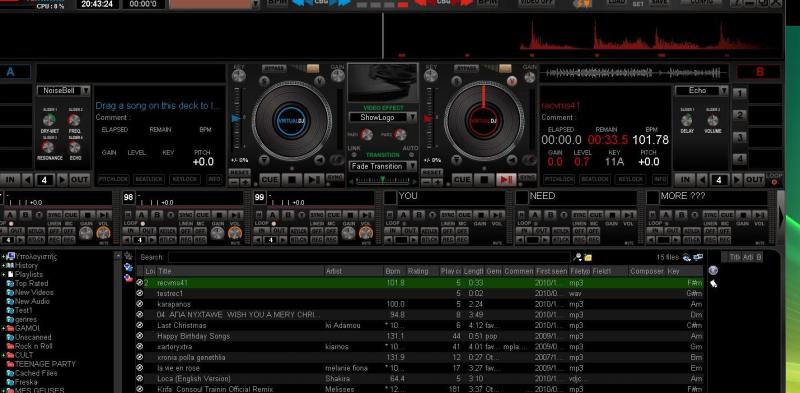Open the ShowLogo video effect dropdown
This screenshot has height=393, width=800.
[x=383, y=117]
